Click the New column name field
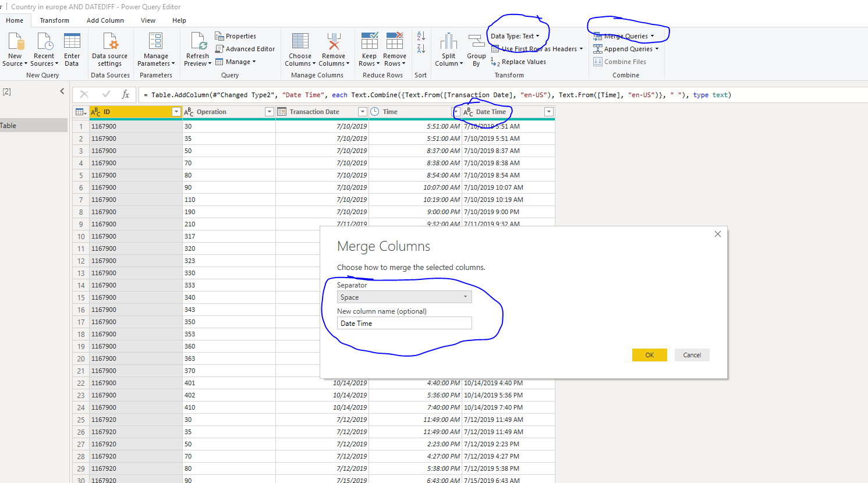The height and width of the screenshot is (483, 868). [405, 324]
